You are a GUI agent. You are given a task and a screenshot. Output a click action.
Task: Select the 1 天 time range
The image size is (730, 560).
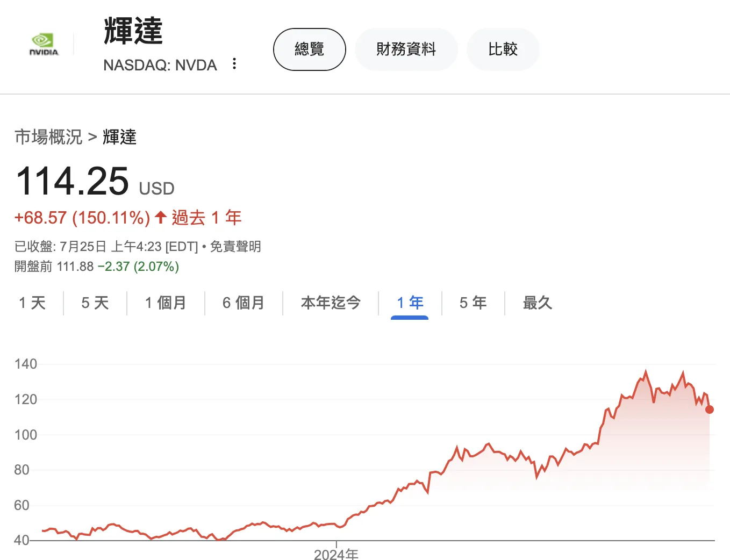click(x=32, y=303)
